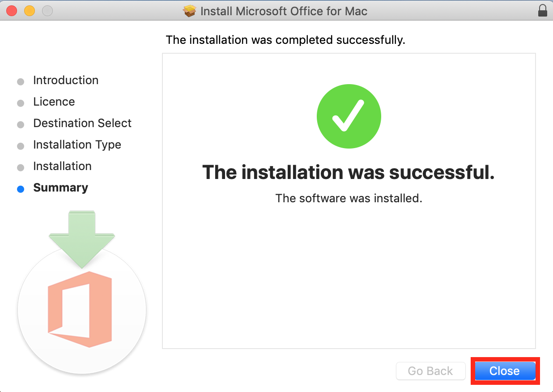Click the greyed-out zoom window button
Image resolution: width=553 pixels, height=392 pixels.
click(x=47, y=11)
